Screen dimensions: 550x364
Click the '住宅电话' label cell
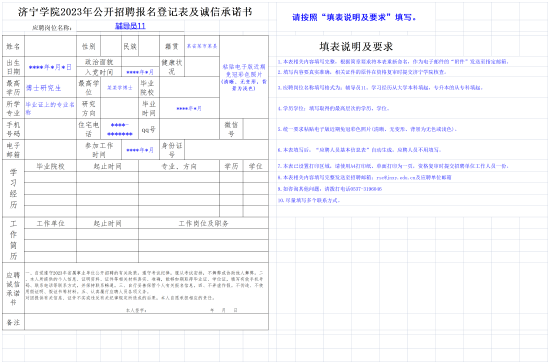(88, 129)
